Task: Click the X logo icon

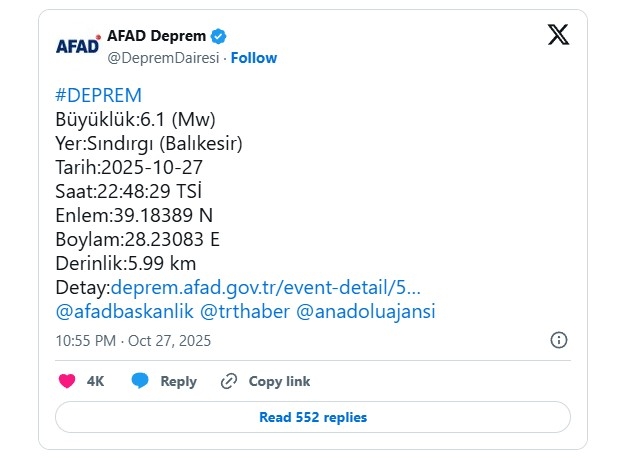Action: tap(559, 36)
